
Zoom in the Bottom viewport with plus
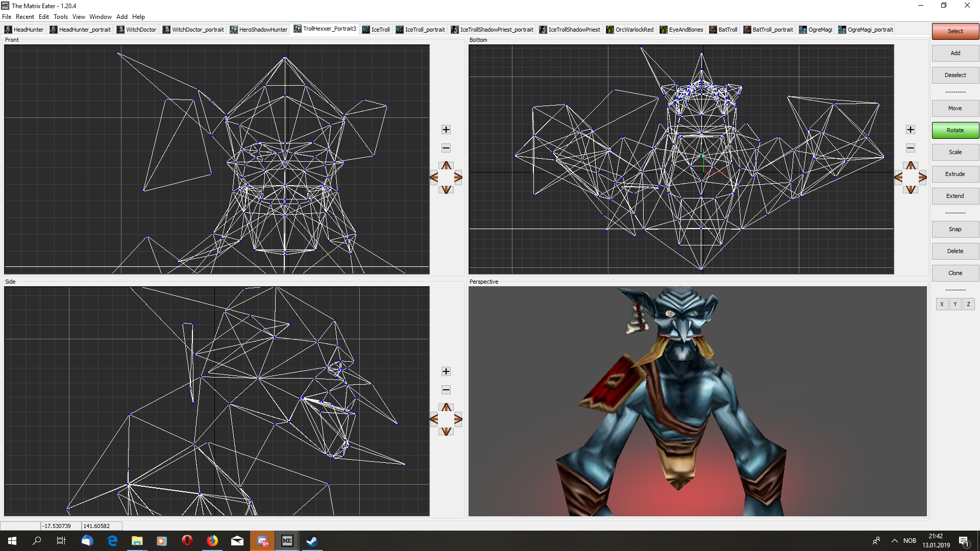point(910,130)
